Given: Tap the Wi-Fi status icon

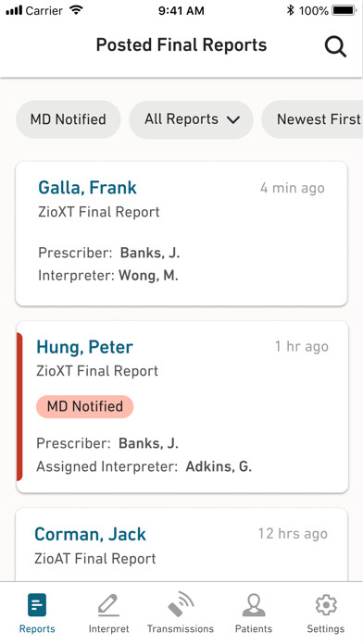Looking at the screenshot, I should pyautogui.click(x=76, y=10).
